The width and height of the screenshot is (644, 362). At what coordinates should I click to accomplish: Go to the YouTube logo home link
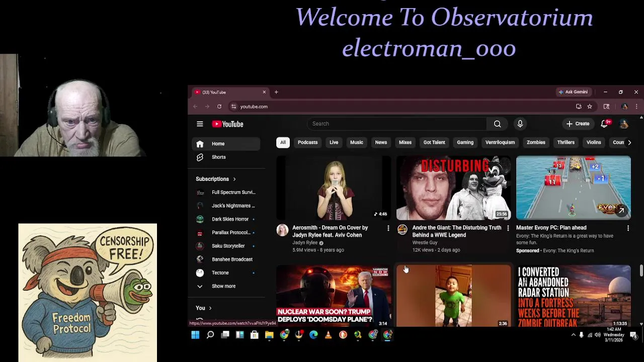coord(227,124)
